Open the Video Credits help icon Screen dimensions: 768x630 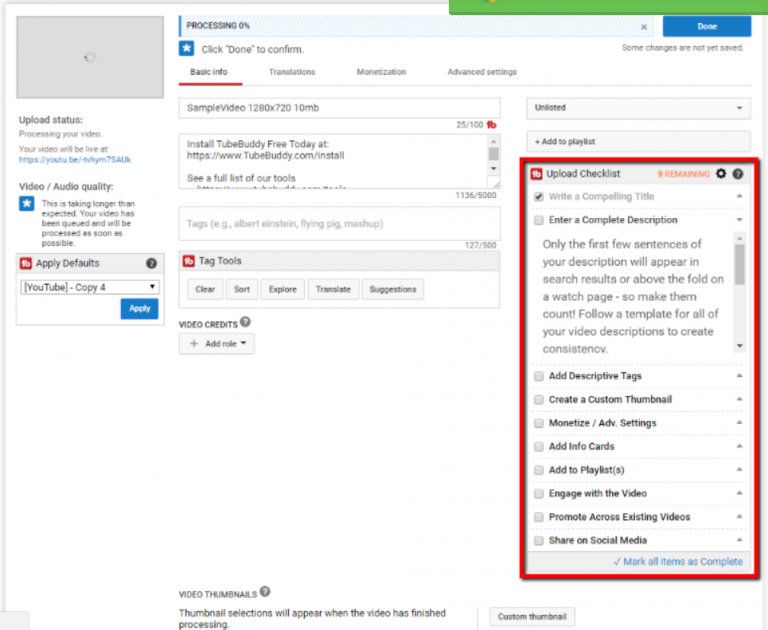[245, 322]
